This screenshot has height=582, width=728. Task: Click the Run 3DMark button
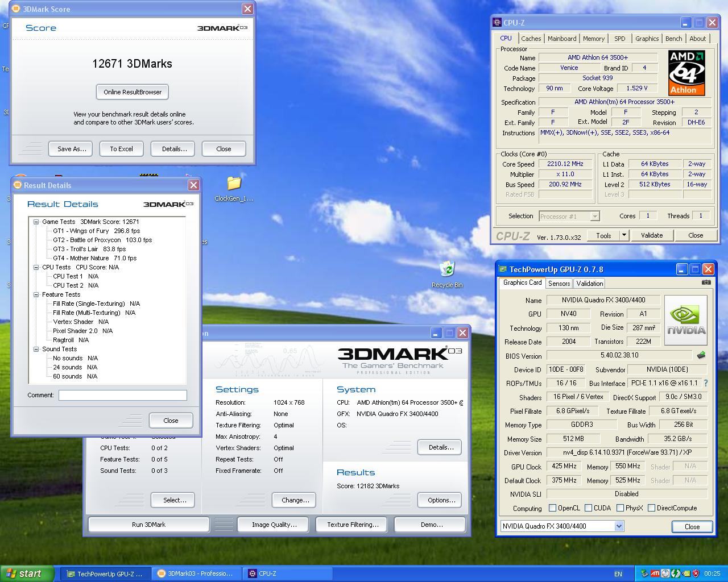coord(148,525)
